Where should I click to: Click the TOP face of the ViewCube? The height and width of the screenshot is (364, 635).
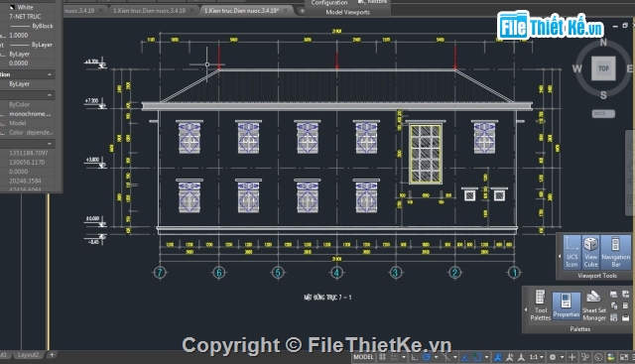click(x=603, y=68)
